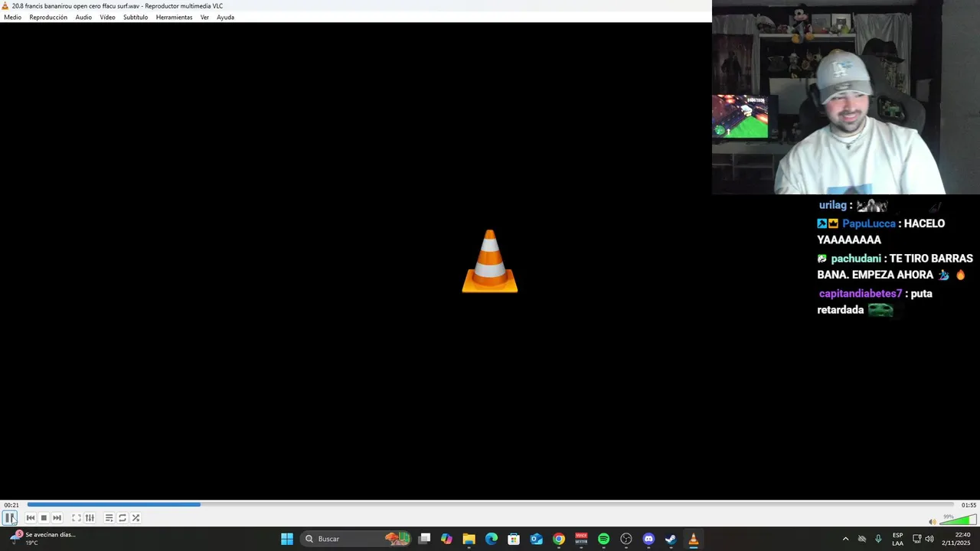Open the Ver menu

pyautogui.click(x=204, y=17)
